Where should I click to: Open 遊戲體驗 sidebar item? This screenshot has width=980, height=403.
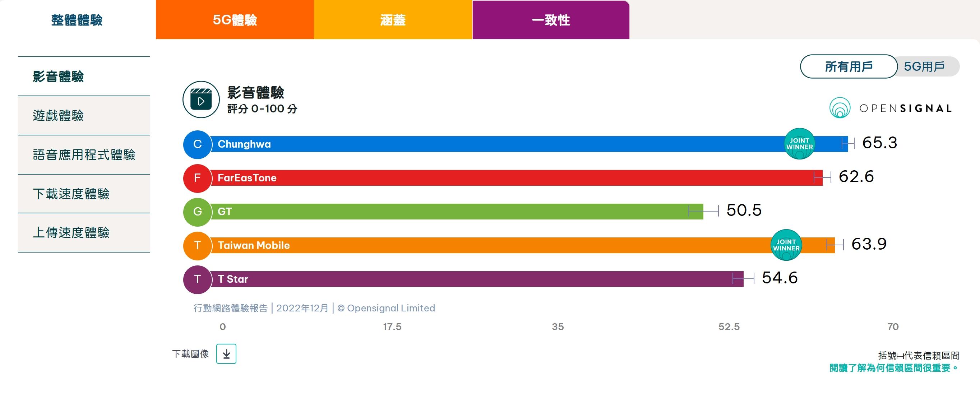(x=84, y=116)
